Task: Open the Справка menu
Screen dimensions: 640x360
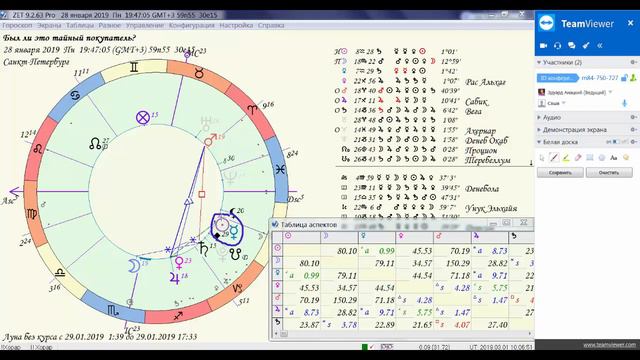Action: 271,25
